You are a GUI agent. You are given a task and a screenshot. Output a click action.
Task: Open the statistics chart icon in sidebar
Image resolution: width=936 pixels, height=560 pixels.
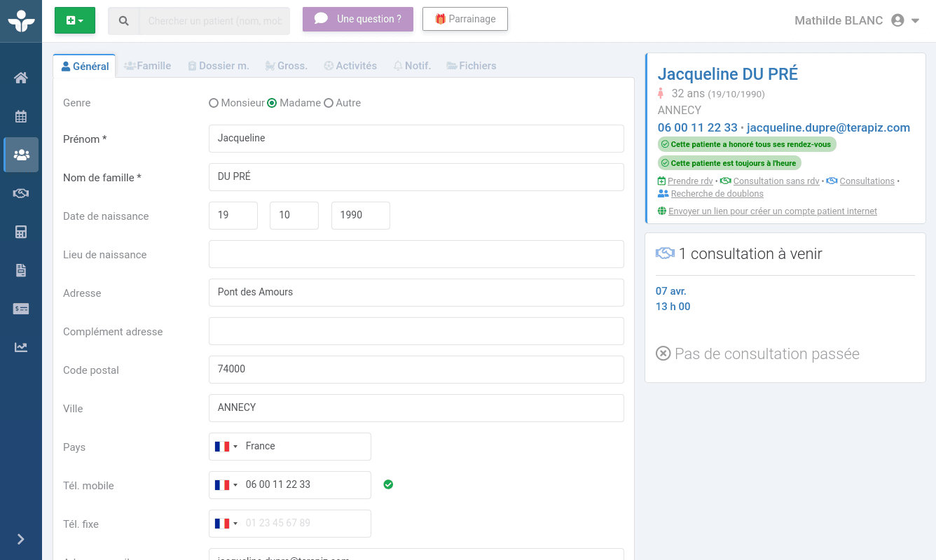21,347
